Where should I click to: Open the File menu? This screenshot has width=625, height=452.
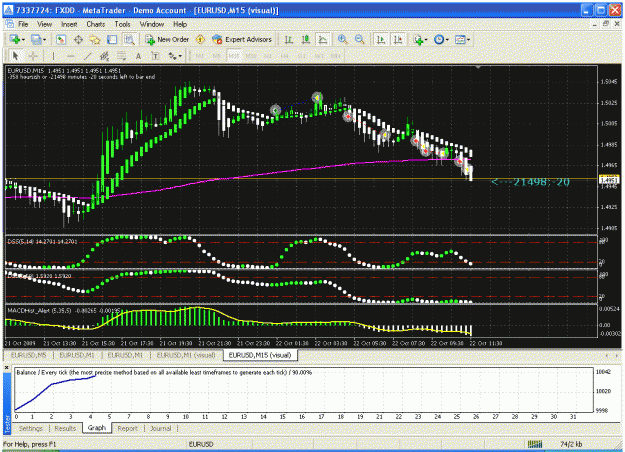click(x=23, y=24)
